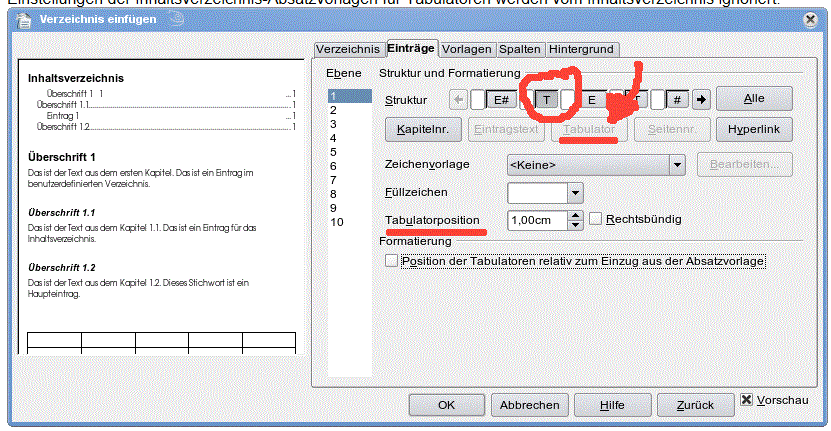Viewport: 831px width, 431px height.
Task: Uncheck the Vorschau preview checkbox
Action: [747, 400]
